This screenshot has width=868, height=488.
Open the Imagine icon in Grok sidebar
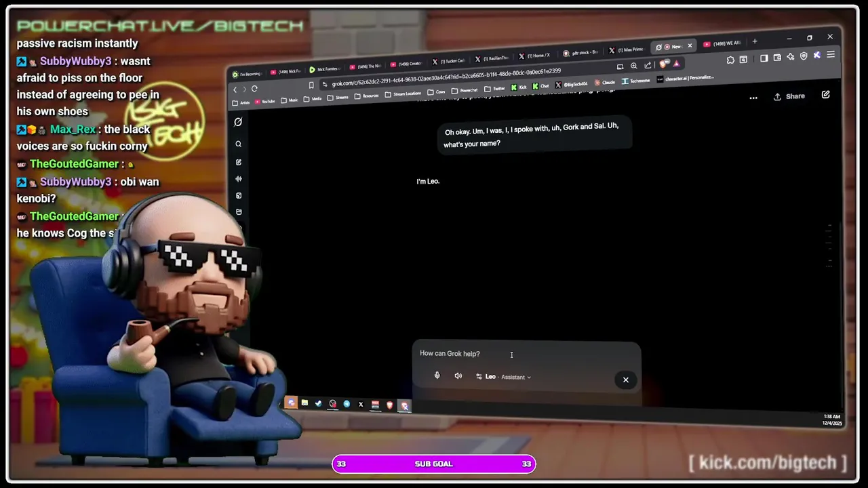[x=238, y=195]
